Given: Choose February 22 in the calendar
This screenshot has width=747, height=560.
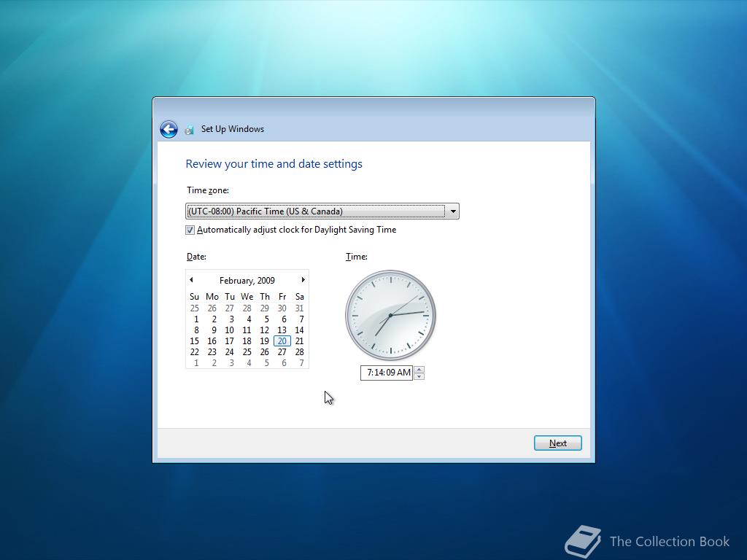Looking at the screenshot, I should 194,352.
